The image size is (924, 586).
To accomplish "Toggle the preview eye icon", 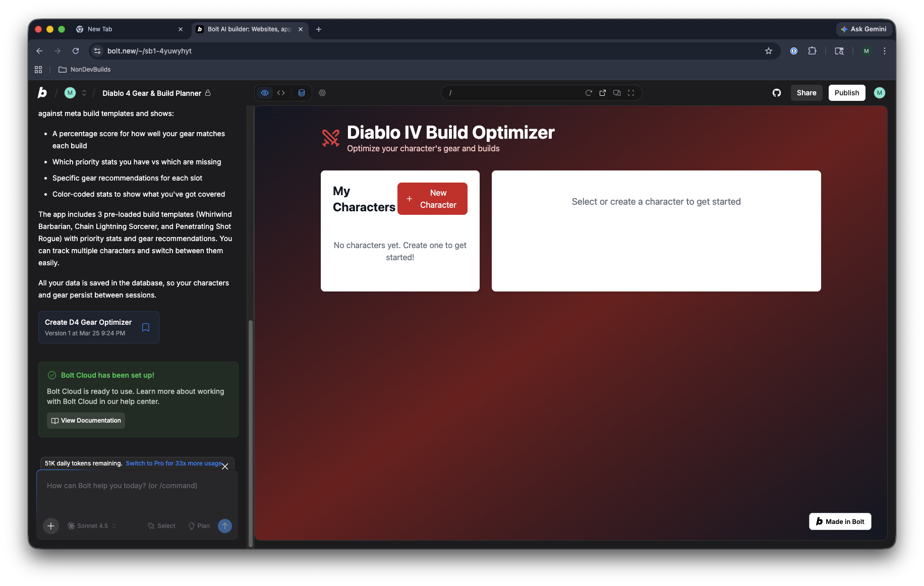I will click(265, 93).
